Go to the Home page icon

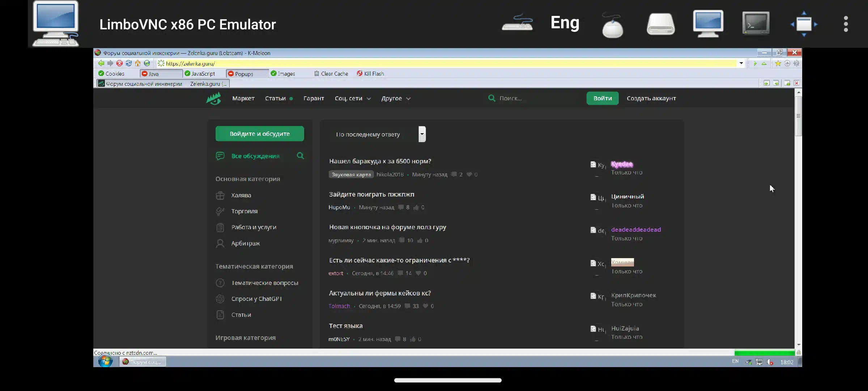tap(138, 63)
